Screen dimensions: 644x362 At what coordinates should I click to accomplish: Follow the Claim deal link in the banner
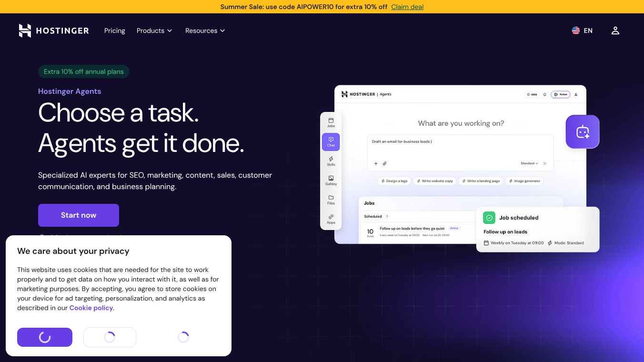[x=407, y=7]
